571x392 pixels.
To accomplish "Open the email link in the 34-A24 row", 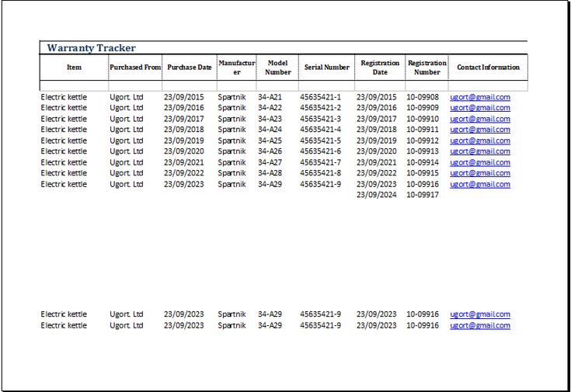I will [480, 130].
